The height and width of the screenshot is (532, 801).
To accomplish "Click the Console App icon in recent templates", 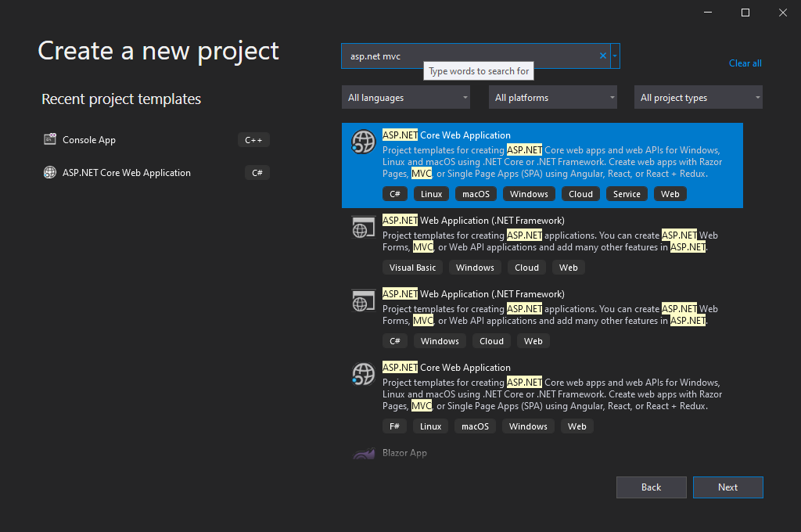I will (50, 139).
